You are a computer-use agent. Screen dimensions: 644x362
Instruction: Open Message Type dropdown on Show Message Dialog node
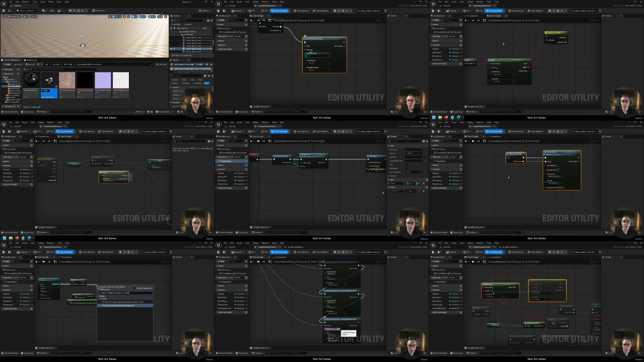319,56
